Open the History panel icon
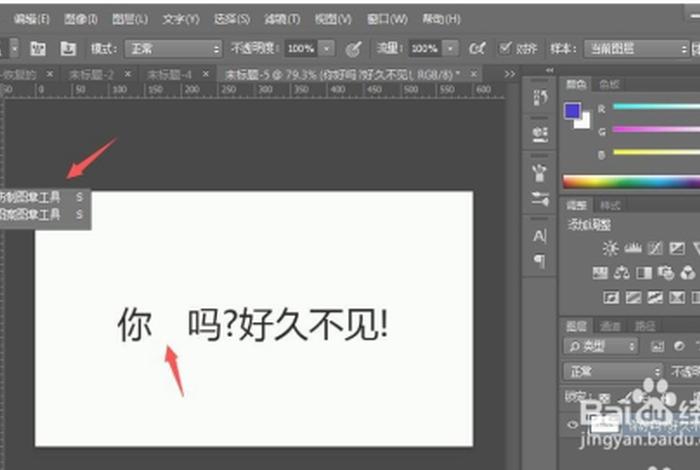 (x=540, y=97)
